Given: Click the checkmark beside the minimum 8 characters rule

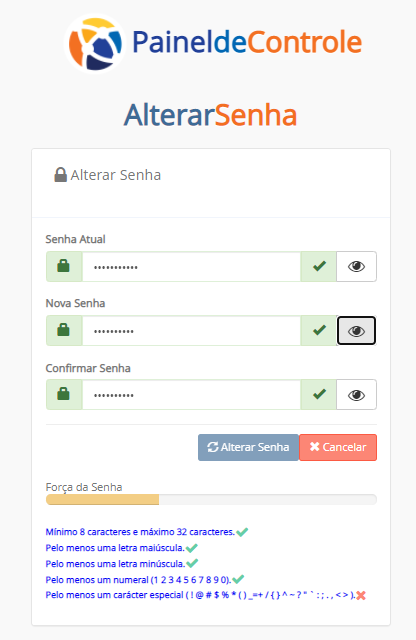Looking at the screenshot, I should click(242, 532).
